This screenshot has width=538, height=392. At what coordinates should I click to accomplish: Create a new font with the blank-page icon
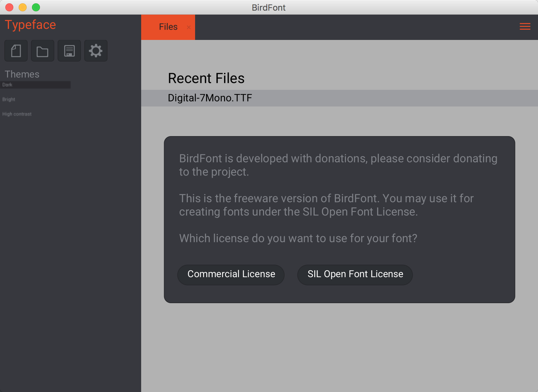tap(16, 51)
